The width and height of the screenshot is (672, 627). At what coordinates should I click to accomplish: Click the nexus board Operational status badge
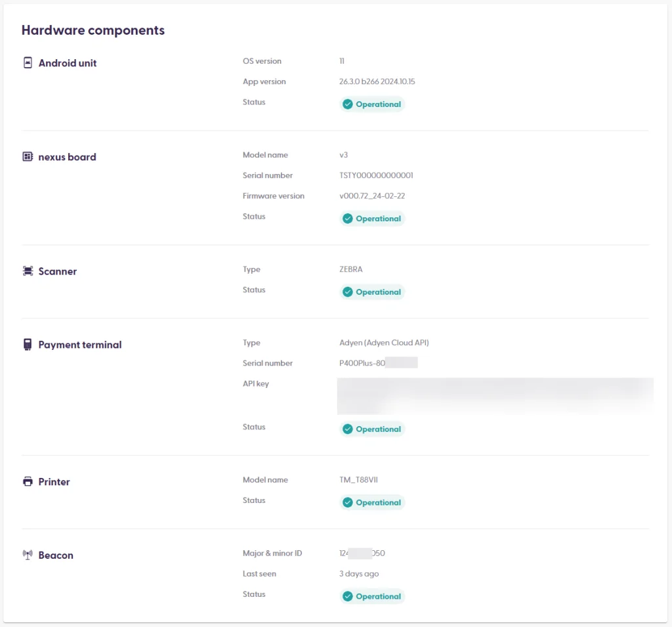pyautogui.click(x=372, y=219)
